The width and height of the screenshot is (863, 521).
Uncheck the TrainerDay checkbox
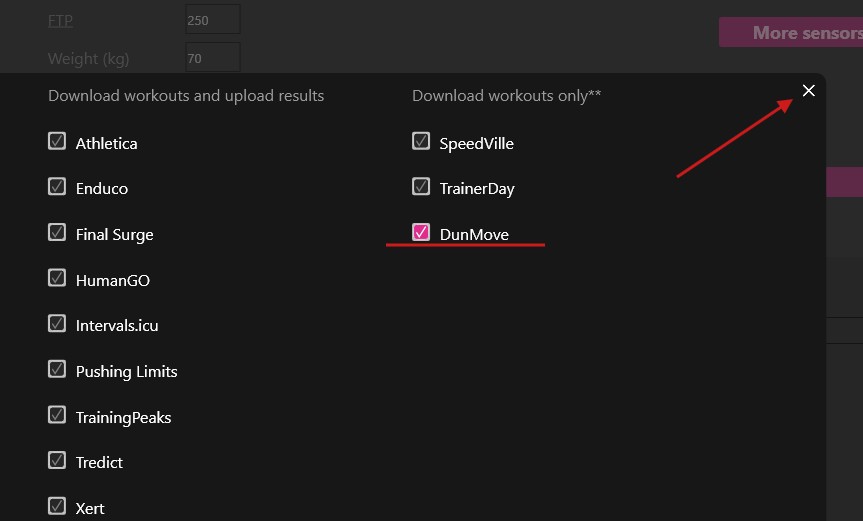tap(421, 187)
